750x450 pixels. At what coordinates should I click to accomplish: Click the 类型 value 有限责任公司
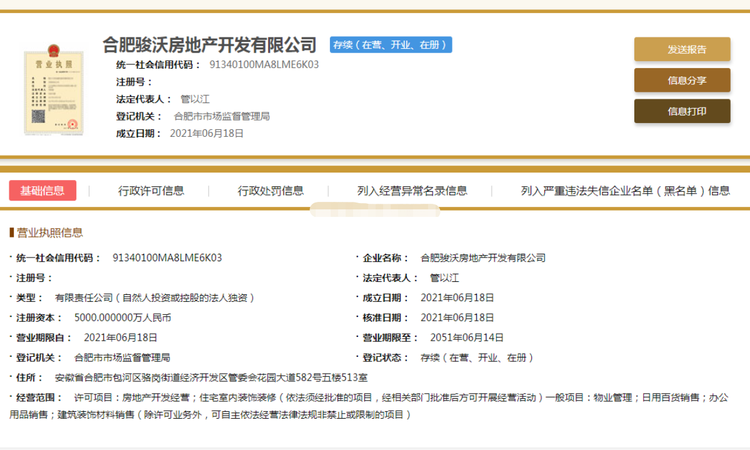pos(154,298)
